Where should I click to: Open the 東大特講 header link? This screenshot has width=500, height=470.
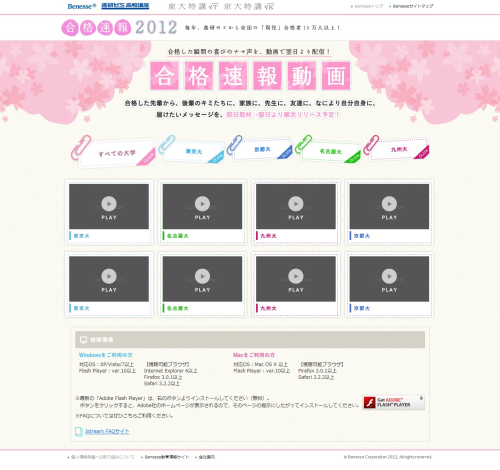point(193,6)
